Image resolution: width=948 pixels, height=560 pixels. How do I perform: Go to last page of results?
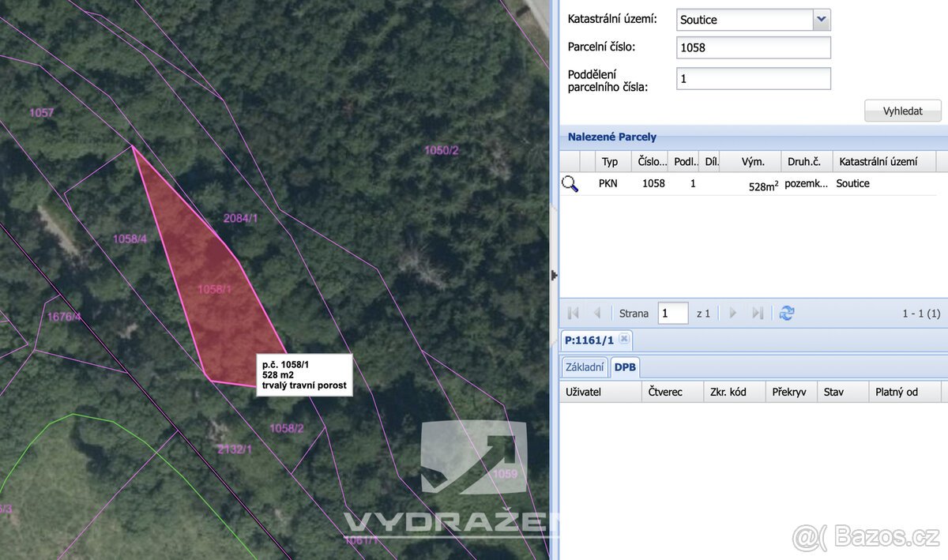(758, 314)
